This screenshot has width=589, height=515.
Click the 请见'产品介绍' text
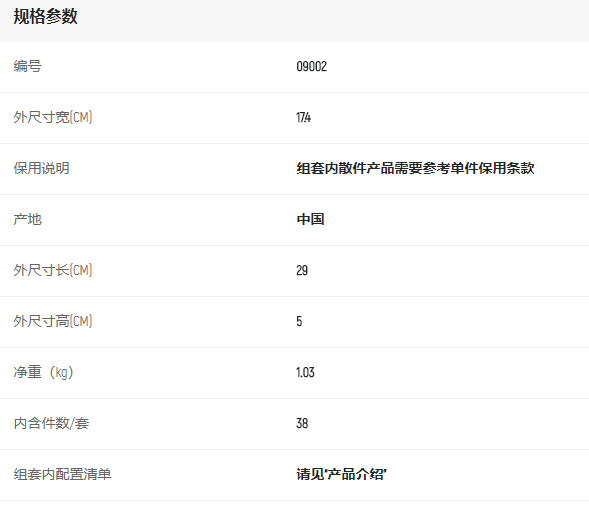(341, 474)
